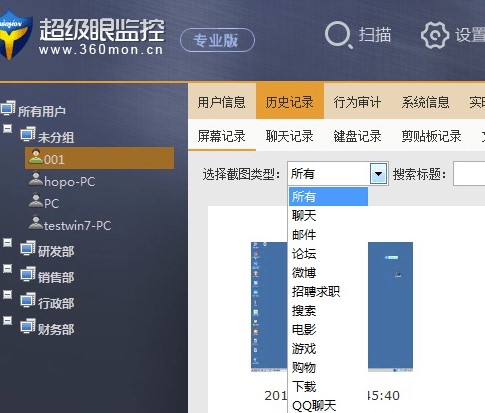The height and width of the screenshot is (413, 485).
Task: Choose QQ聊天 in the dropdown list
Action: [x=328, y=405]
